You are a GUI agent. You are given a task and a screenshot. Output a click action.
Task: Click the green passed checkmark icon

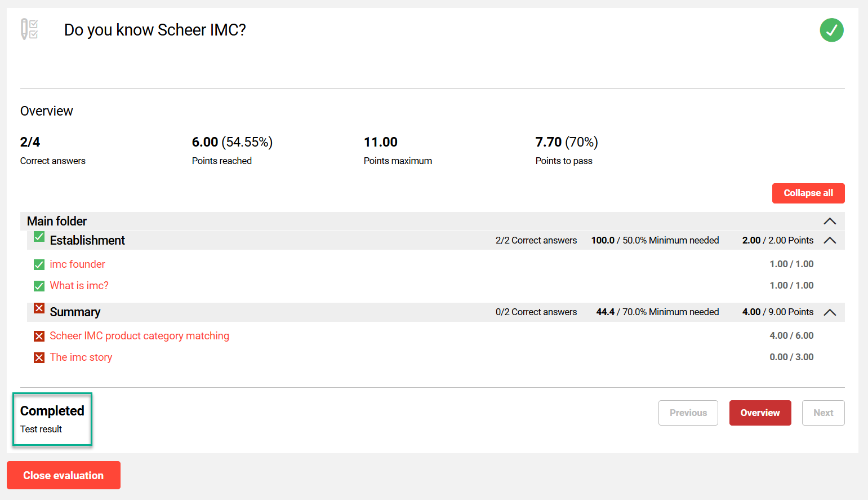(x=831, y=30)
